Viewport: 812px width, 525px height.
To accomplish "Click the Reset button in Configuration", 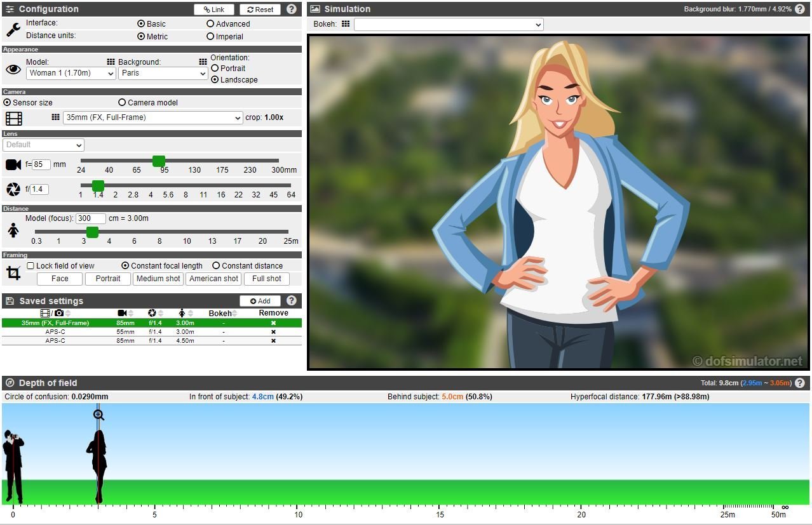I will [x=260, y=9].
